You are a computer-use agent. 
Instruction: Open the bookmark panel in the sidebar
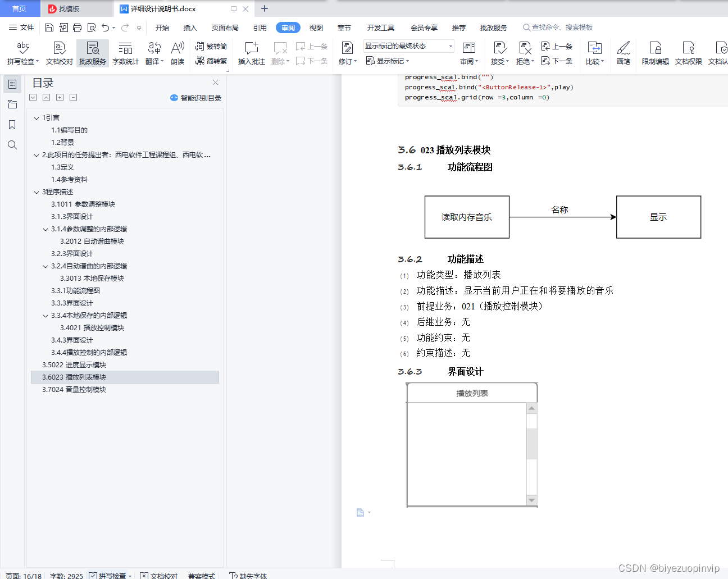pos(12,125)
